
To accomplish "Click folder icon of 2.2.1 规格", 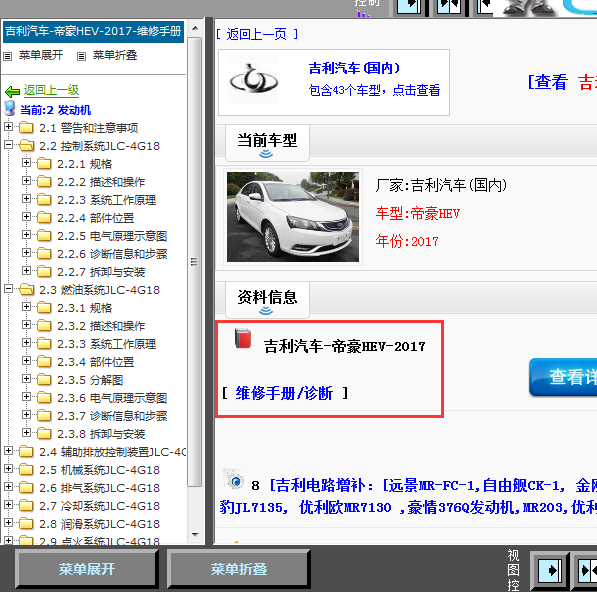I will point(44,164).
